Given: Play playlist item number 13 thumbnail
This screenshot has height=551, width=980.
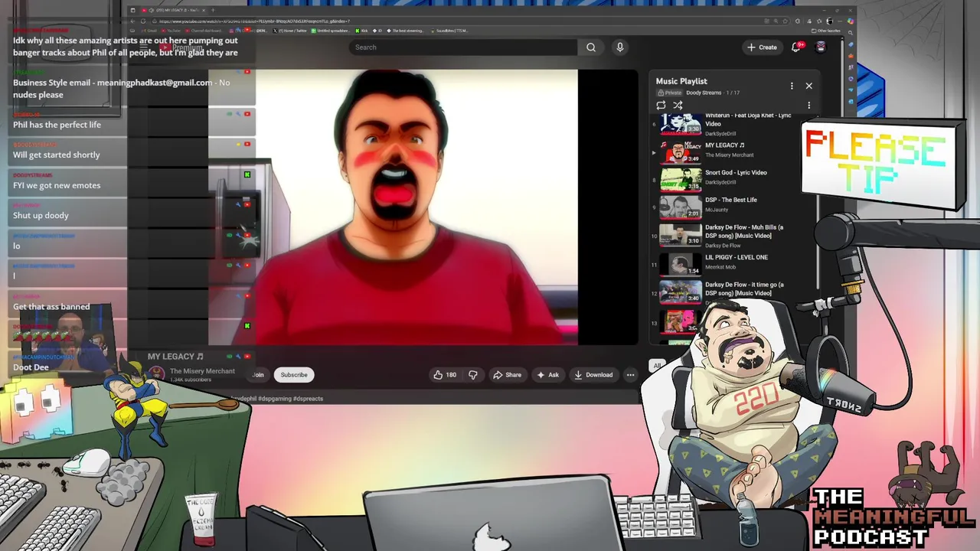Looking at the screenshot, I should click(679, 321).
